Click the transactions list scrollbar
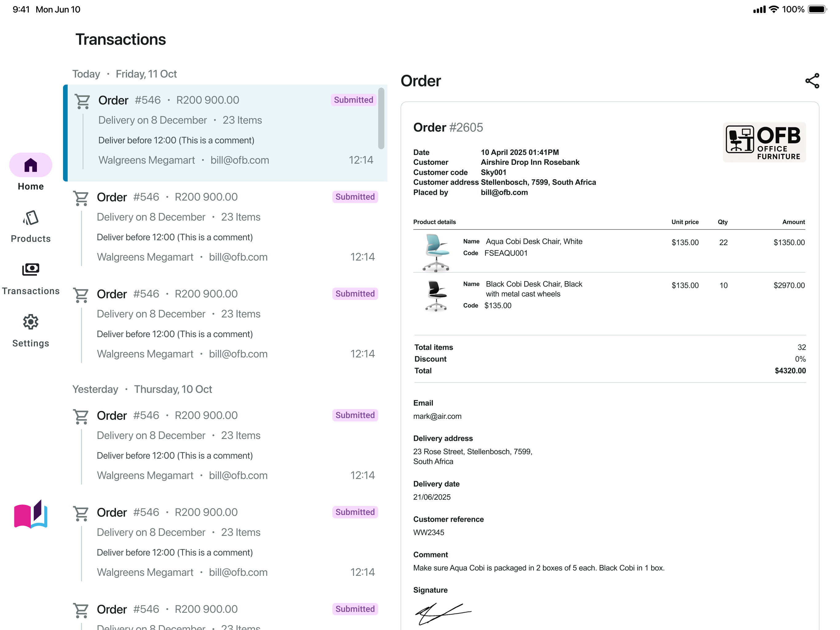This screenshot has height=630, width=840. pyautogui.click(x=381, y=118)
